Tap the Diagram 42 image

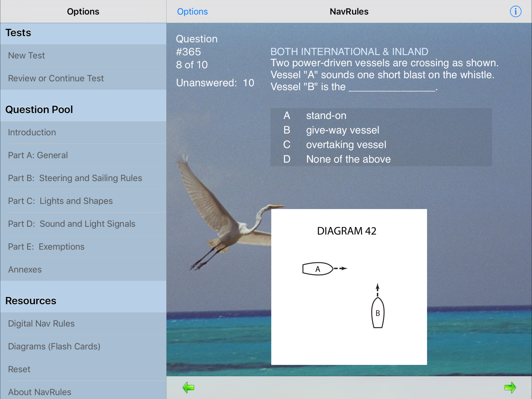[x=349, y=287]
